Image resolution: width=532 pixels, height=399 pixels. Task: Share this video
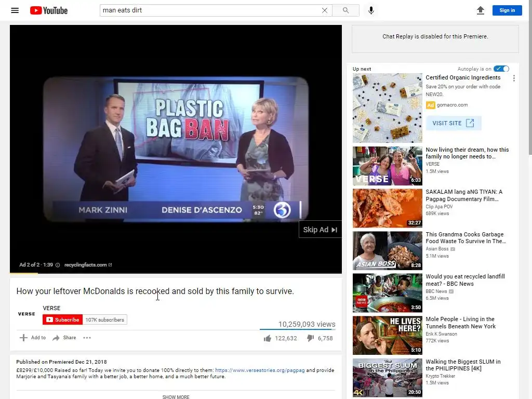pyautogui.click(x=64, y=338)
